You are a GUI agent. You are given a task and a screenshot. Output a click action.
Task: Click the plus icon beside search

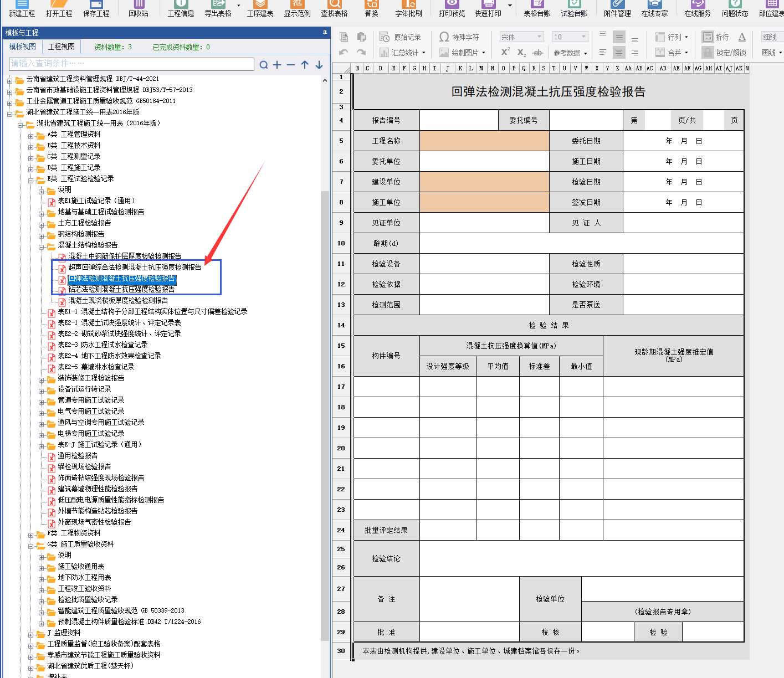coord(277,65)
